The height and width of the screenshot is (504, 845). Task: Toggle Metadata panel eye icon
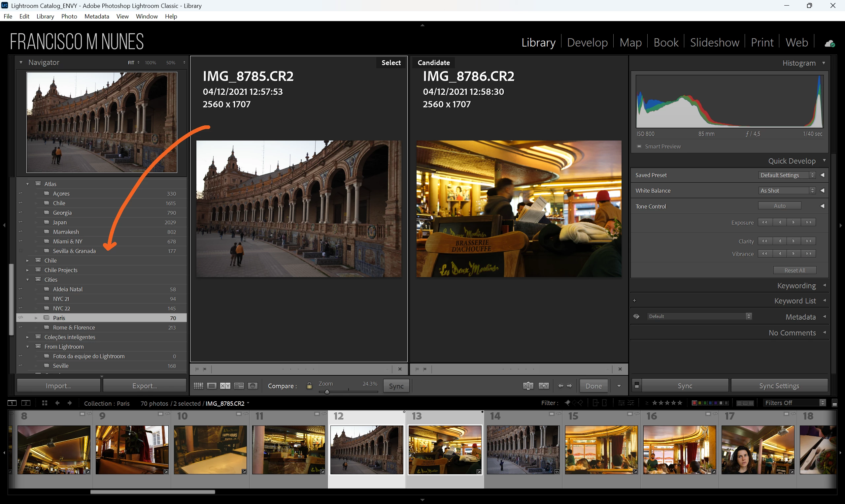click(x=636, y=317)
